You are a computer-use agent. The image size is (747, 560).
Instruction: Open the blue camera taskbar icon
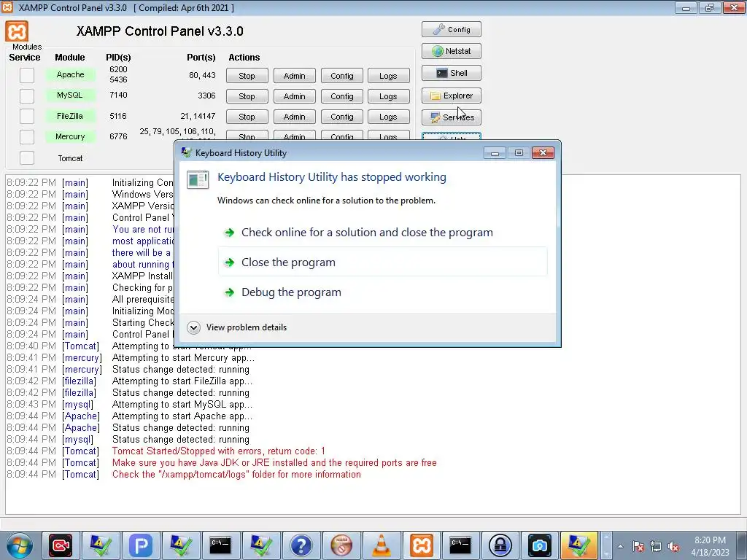tap(539, 545)
